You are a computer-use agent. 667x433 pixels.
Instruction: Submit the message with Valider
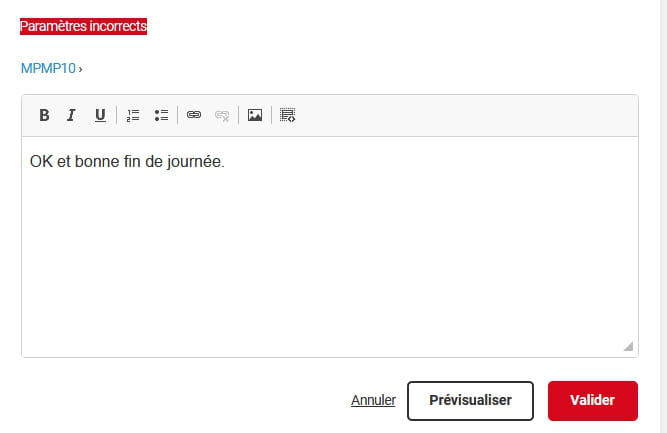pos(593,401)
